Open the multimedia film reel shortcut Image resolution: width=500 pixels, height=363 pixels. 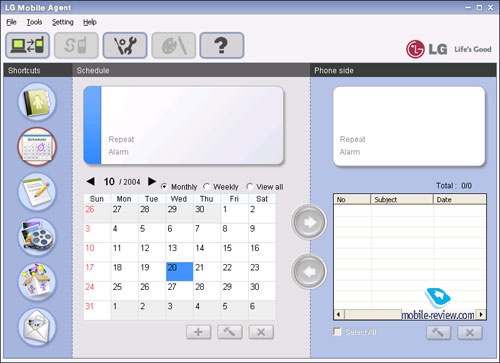click(37, 237)
